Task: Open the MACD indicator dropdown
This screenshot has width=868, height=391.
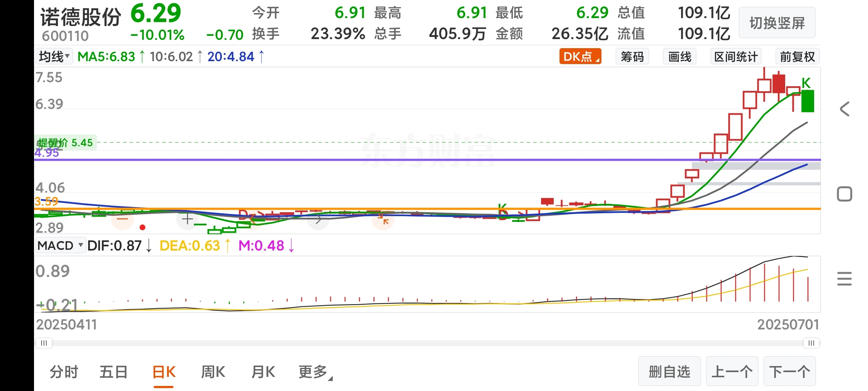Action: point(60,245)
